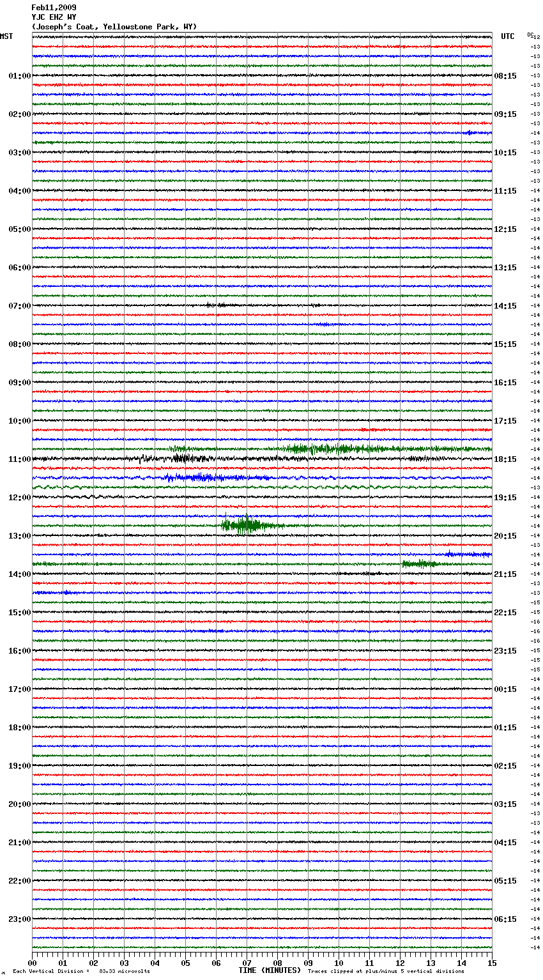Click the 00:15 UTC time label

505,689
